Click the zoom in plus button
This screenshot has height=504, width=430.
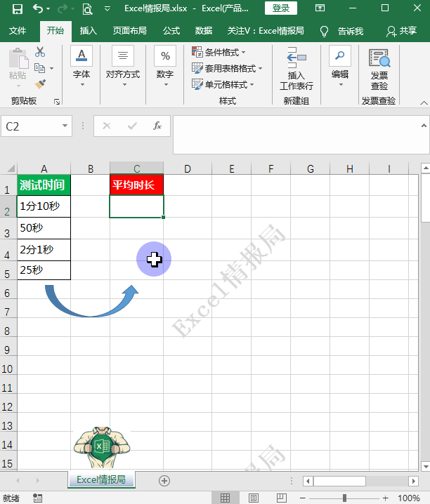point(385,498)
